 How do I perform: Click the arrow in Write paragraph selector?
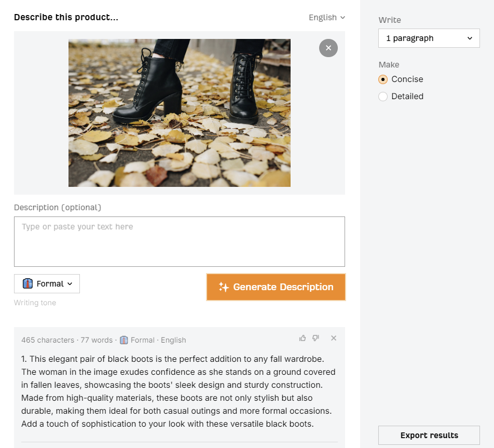pyautogui.click(x=470, y=38)
